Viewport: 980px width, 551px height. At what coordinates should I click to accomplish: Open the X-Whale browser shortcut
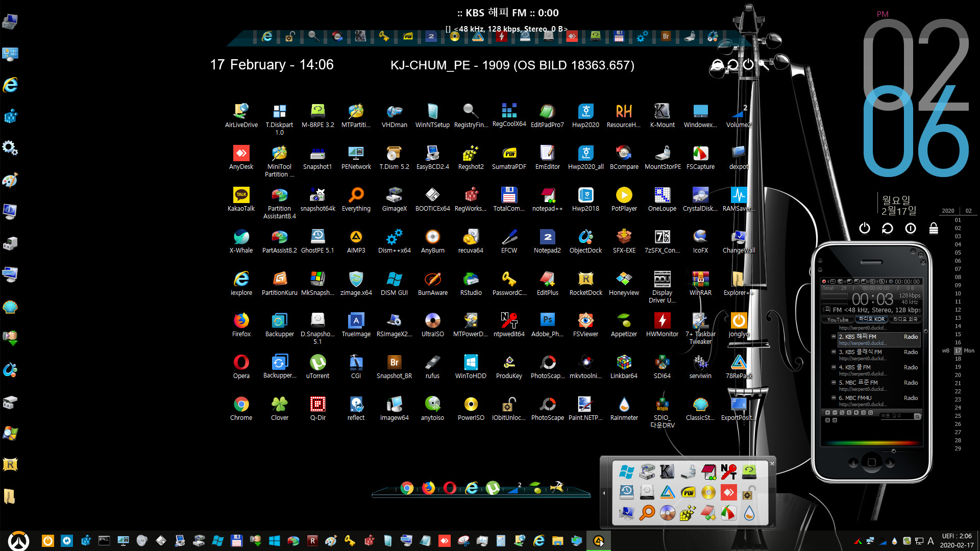tap(241, 241)
